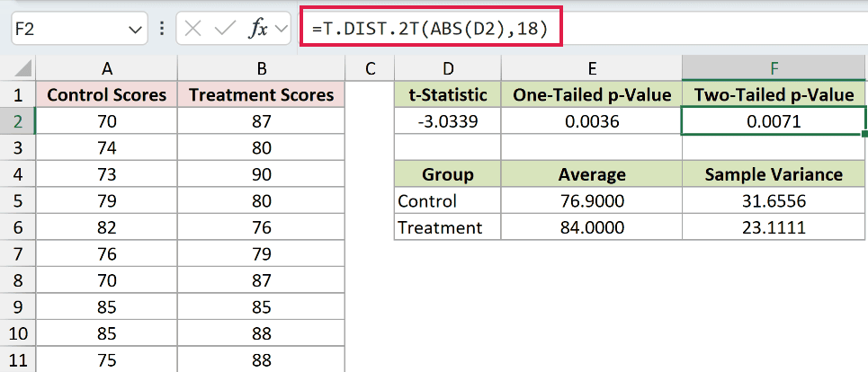Click the Cancel (X) icon in formula bar
This screenshot has height=372, width=868.
point(192,29)
